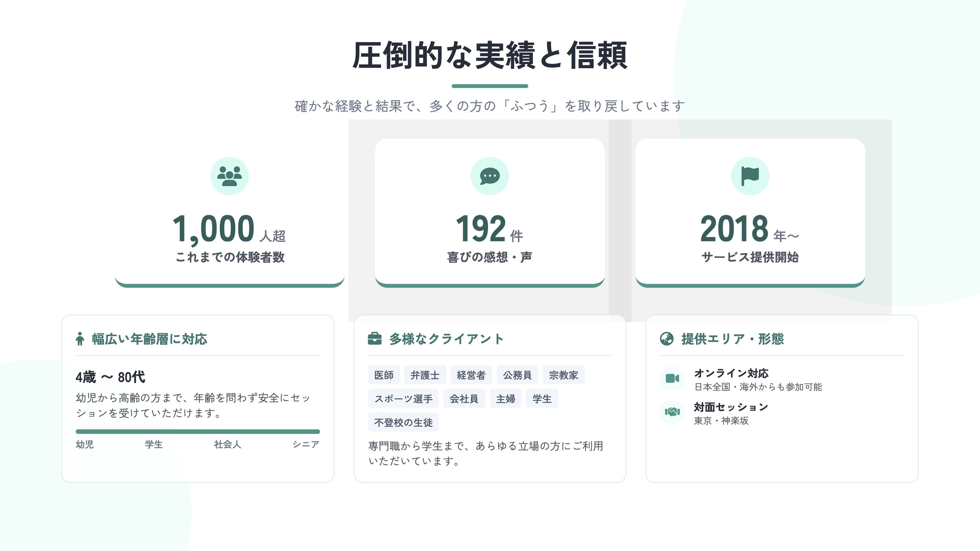Click the flag icon above 2018

coord(750,176)
